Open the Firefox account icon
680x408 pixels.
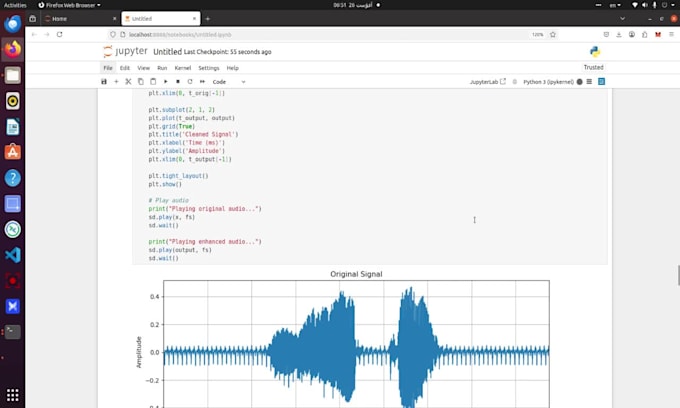(632, 34)
